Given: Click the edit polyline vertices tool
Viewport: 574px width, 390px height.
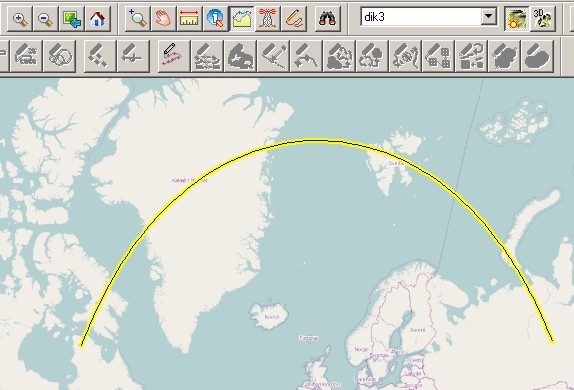Looking at the screenshot, I should pos(174,56).
